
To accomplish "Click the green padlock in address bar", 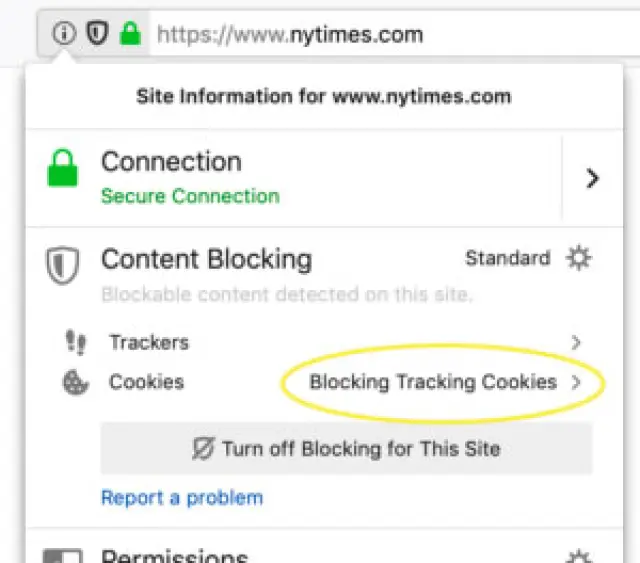I will (x=129, y=34).
